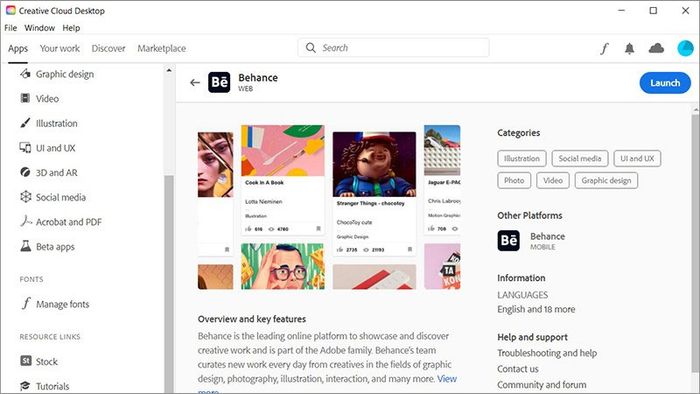700x394 pixels.
Task: Click the sidebar scroll up arrow
Action: pyautogui.click(x=169, y=71)
